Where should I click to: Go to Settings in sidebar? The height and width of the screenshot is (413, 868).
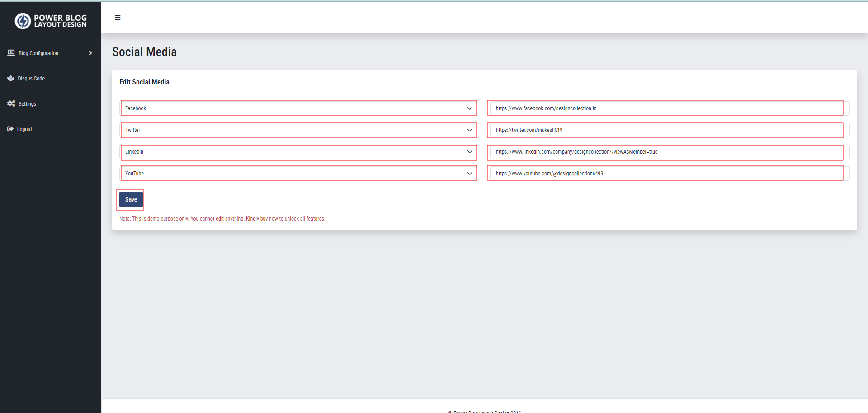27,104
